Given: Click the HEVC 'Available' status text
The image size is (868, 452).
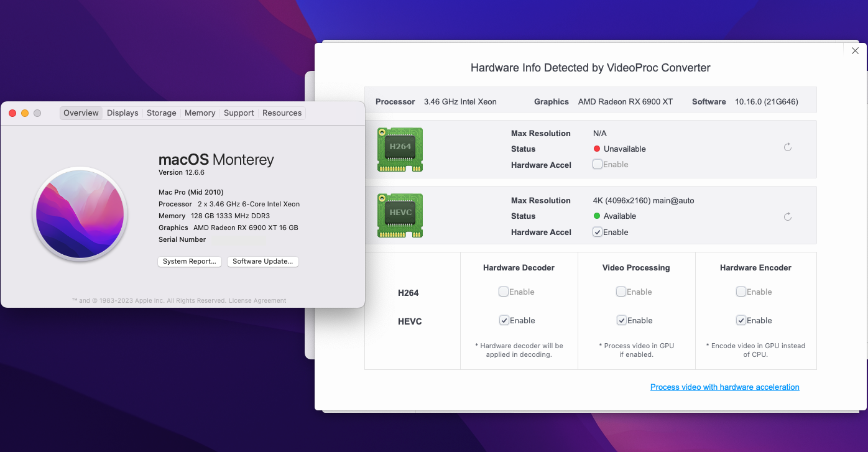Looking at the screenshot, I should click(620, 216).
